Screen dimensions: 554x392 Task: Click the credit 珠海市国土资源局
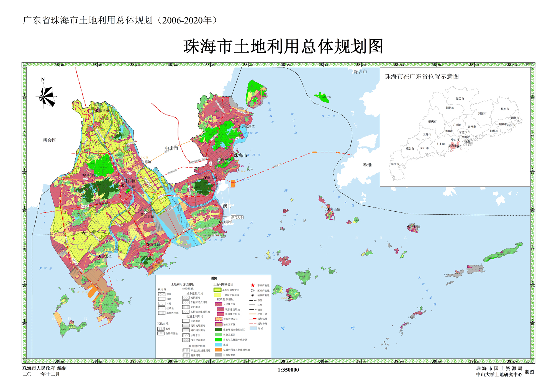(499, 368)
